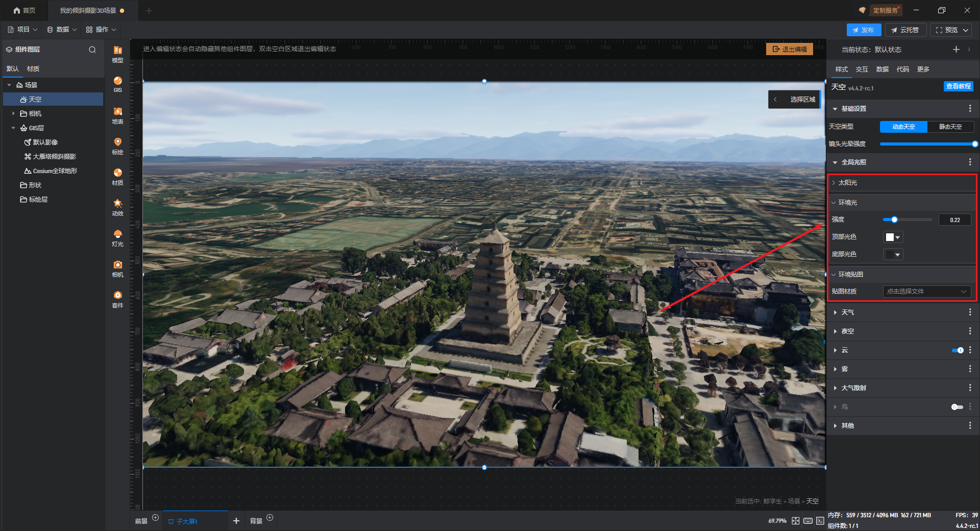Open the 材质 material panel
The image size is (980, 531).
coord(117,177)
